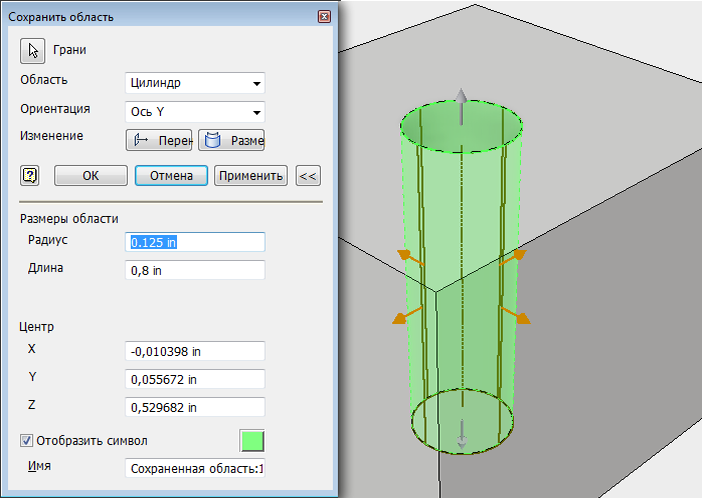Screen dimensions: 702x498
Task: Click the green cylinder bottom ellipse
Action: 462,421
